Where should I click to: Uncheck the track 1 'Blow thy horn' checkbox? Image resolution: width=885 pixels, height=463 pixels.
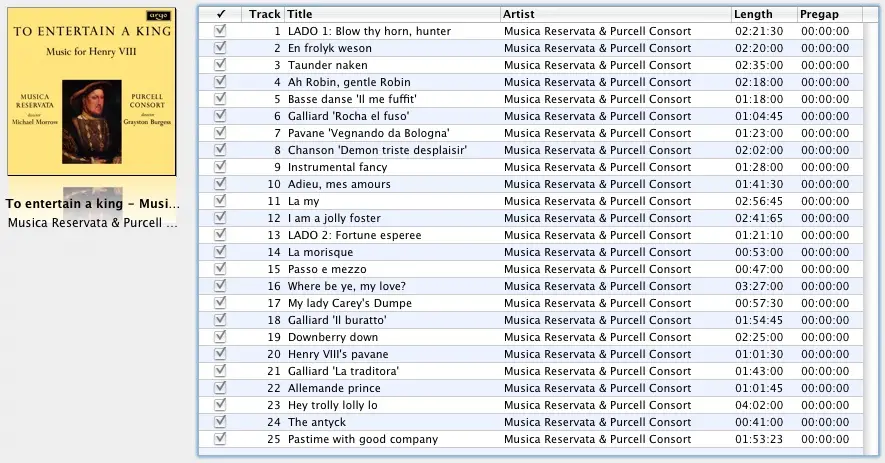220,31
